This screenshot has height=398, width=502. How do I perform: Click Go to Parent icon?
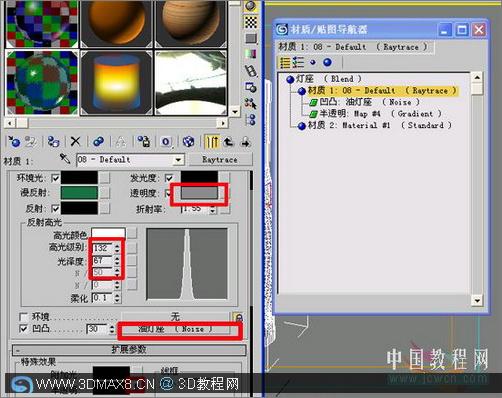point(228,142)
